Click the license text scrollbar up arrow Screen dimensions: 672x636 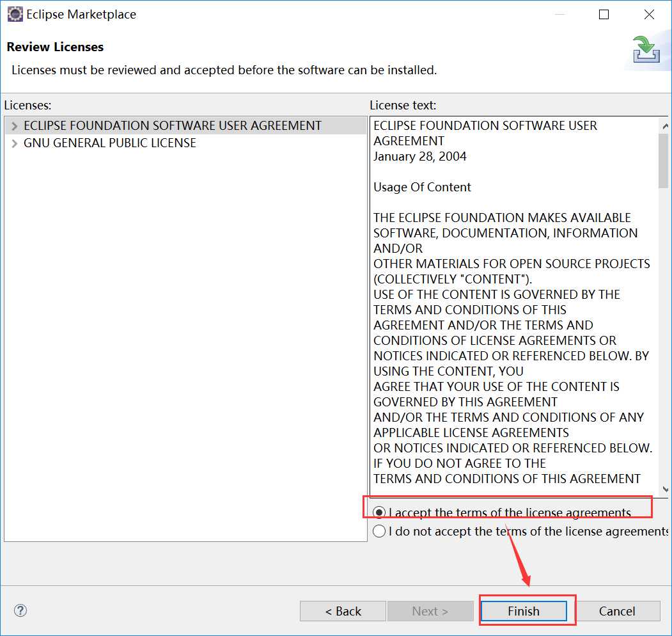[x=665, y=126]
